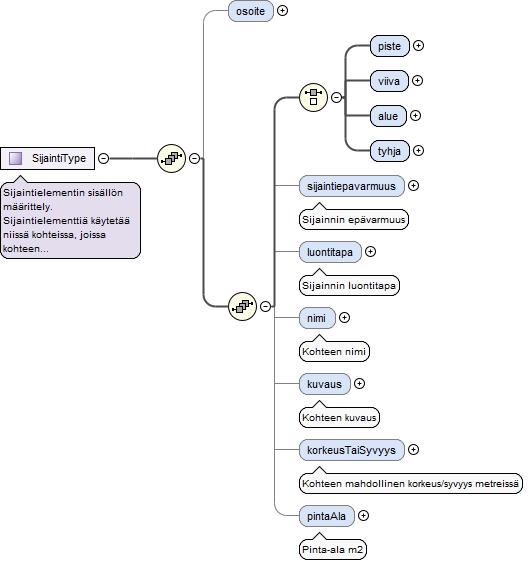Screen dimensions: 530x563
Task: Expand the tyhja element
Action: point(418,150)
